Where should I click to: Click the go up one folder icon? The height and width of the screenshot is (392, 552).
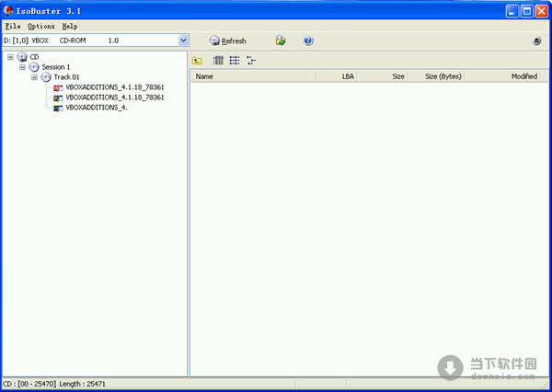click(197, 61)
